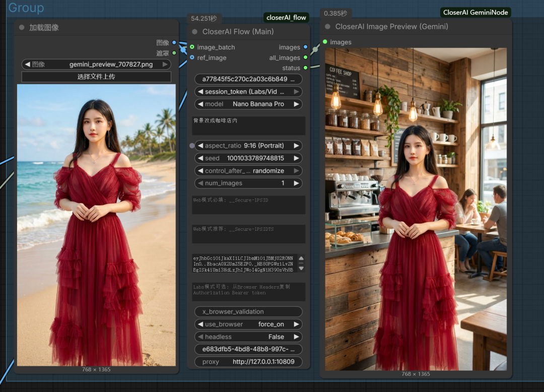Click the down arrow in the token text box
Viewport: 544px width, 392px height.
301,269
